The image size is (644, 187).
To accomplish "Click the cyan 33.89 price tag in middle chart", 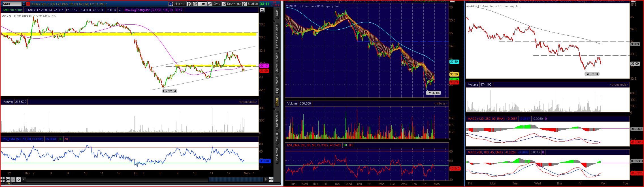I will pos(454,62).
